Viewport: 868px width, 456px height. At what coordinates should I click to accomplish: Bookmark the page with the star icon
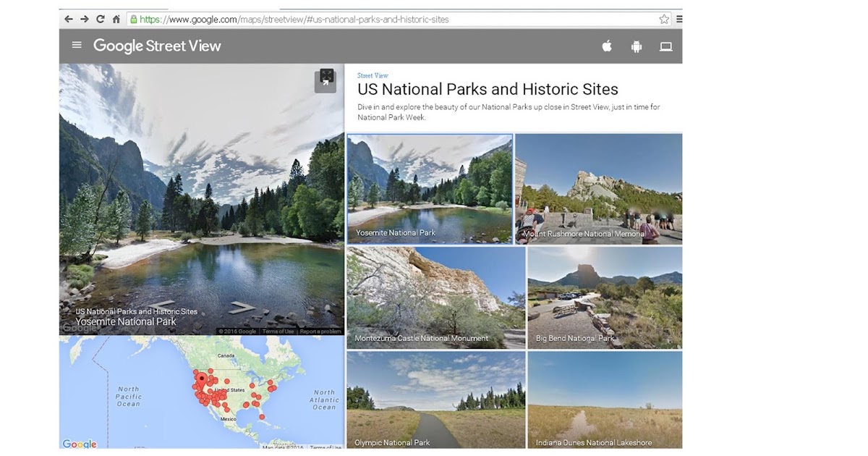[x=663, y=20]
